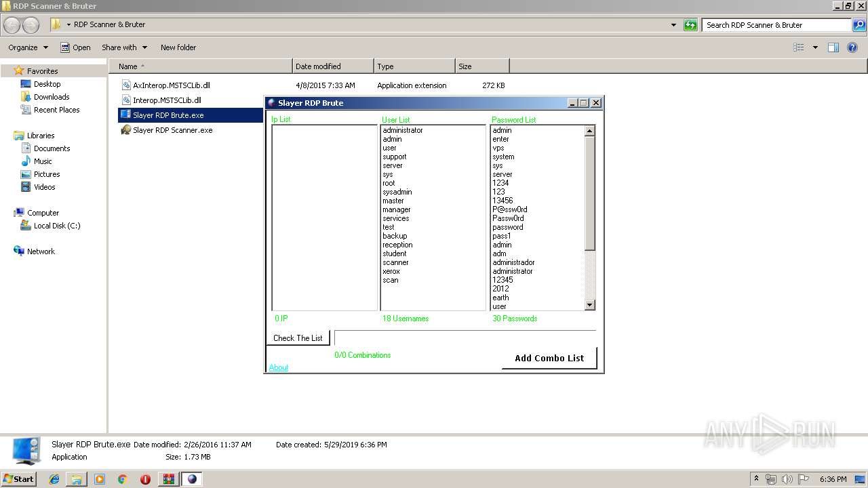Image resolution: width=868 pixels, height=488 pixels.
Task: Select Slayer RDP Brute.exe in file list
Action: click(x=168, y=115)
